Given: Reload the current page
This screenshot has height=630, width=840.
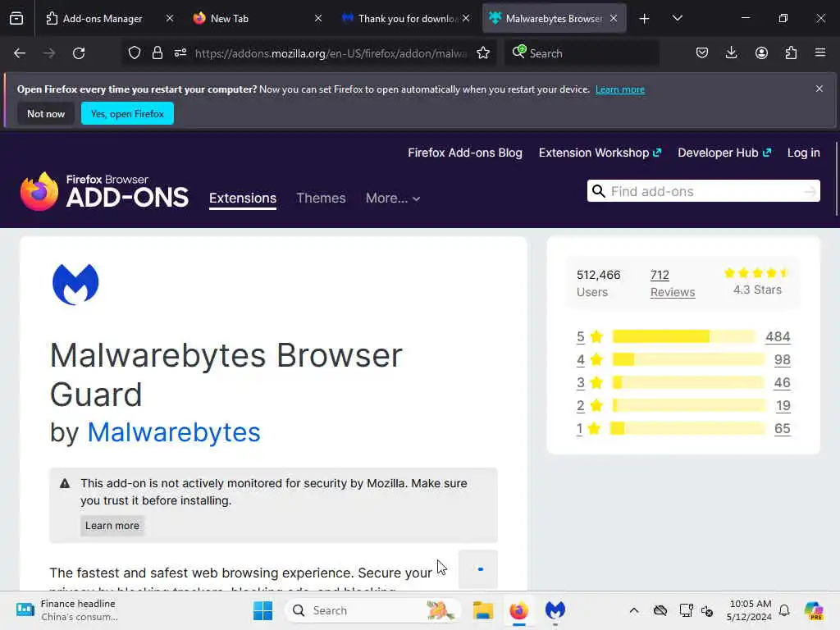Looking at the screenshot, I should point(80,53).
